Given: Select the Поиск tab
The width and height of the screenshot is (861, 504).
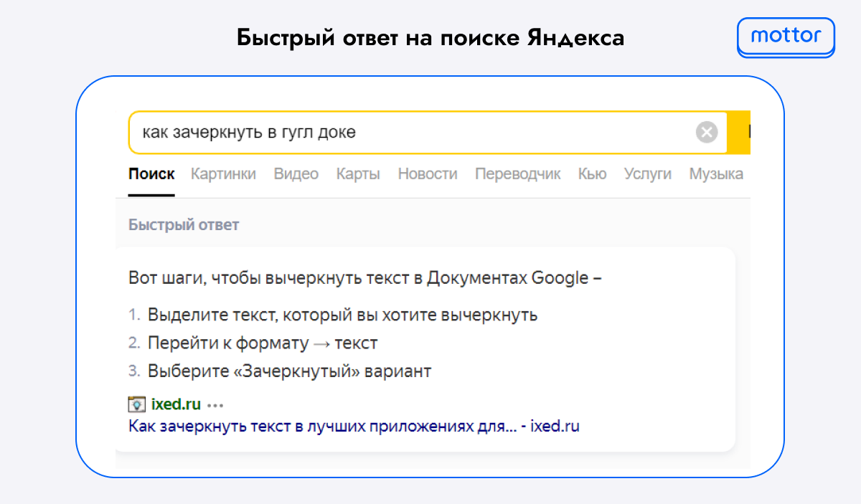Looking at the screenshot, I should pyautogui.click(x=151, y=173).
